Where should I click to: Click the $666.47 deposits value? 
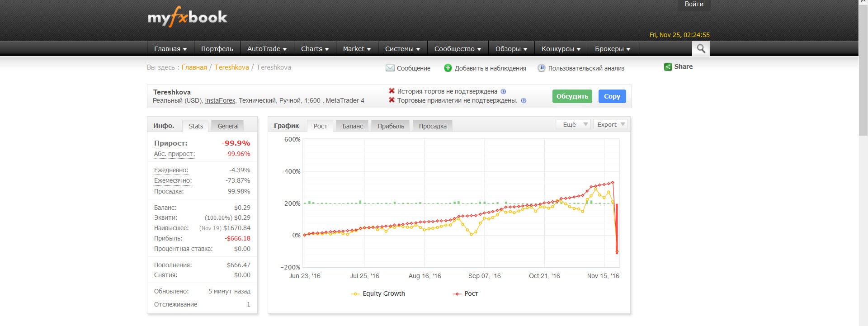click(x=239, y=265)
